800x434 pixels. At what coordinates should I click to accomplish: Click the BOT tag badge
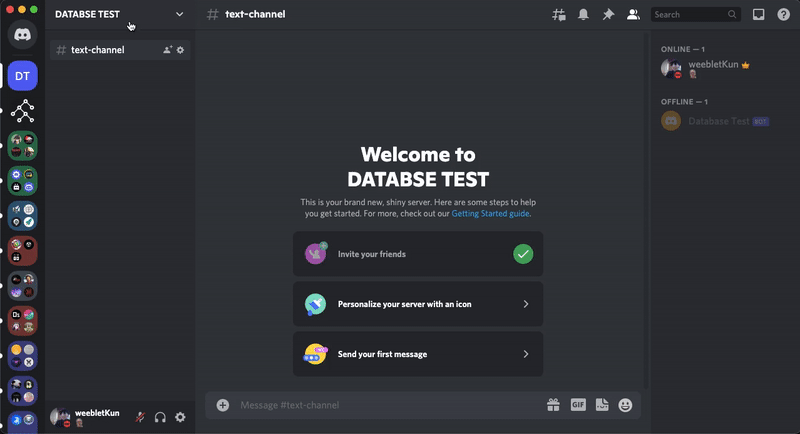tap(760, 121)
